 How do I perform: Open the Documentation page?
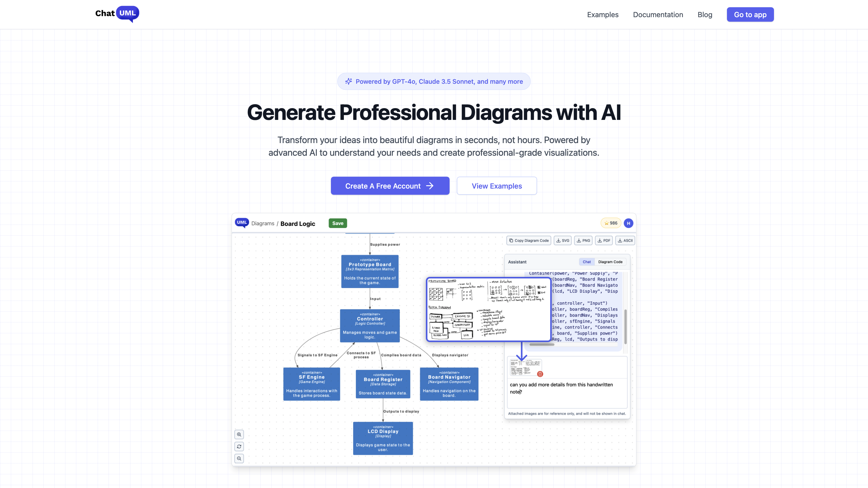658,14
